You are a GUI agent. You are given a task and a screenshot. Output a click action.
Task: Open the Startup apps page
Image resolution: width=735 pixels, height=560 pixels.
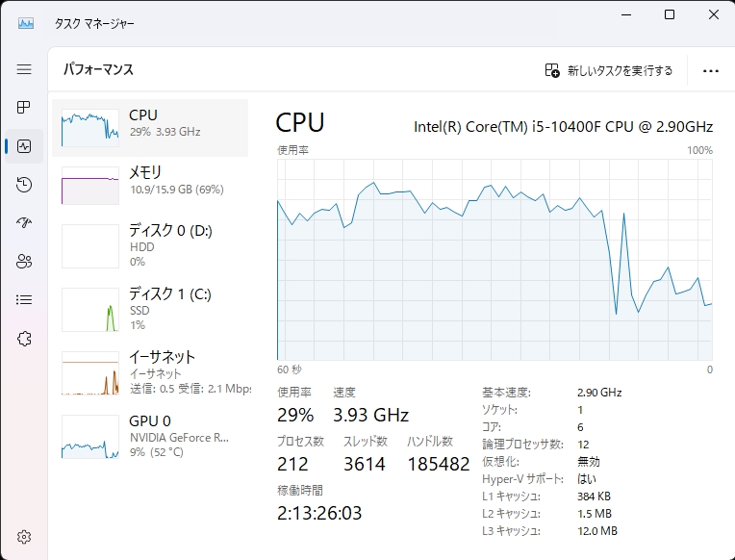pyautogui.click(x=24, y=223)
